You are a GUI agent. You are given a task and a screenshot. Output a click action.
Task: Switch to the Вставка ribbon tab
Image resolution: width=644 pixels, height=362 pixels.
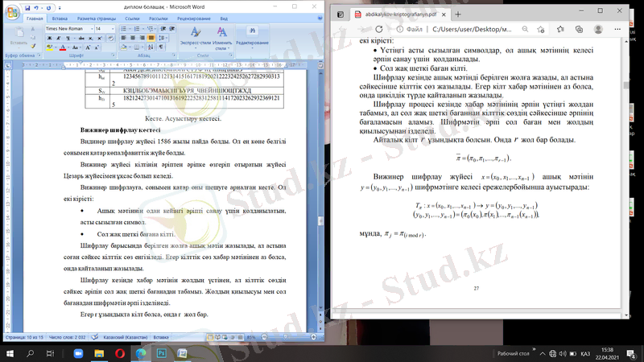click(x=60, y=17)
